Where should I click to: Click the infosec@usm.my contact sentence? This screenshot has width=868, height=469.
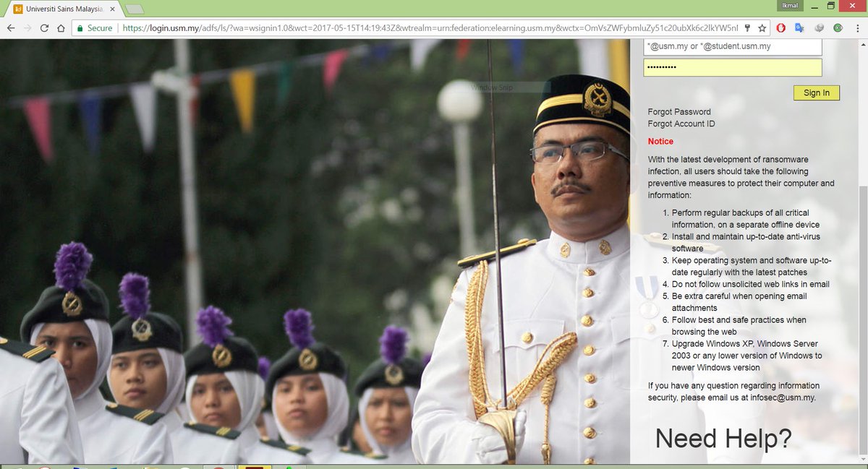point(733,392)
